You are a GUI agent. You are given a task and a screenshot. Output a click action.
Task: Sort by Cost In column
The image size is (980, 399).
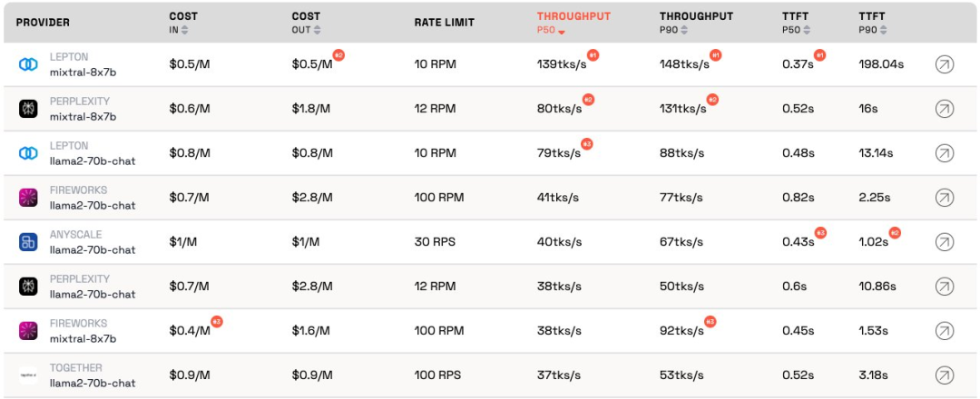[185, 30]
